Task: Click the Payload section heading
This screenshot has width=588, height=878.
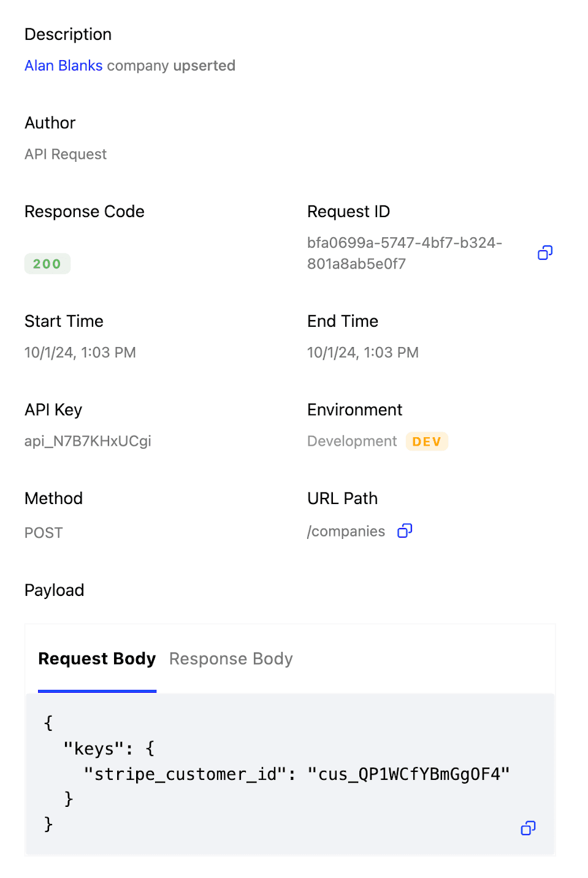Action: pyautogui.click(x=55, y=590)
